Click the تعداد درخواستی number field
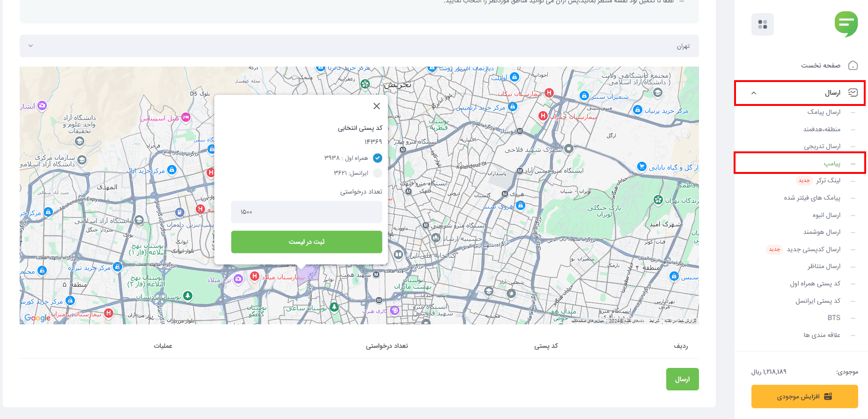The image size is (868, 419). pyautogui.click(x=307, y=212)
